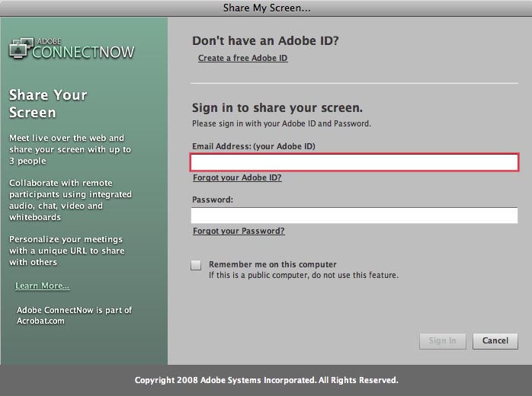Focus the Email Address input field
The height and width of the screenshot is (396, 532).
click(x=354, y=162)
